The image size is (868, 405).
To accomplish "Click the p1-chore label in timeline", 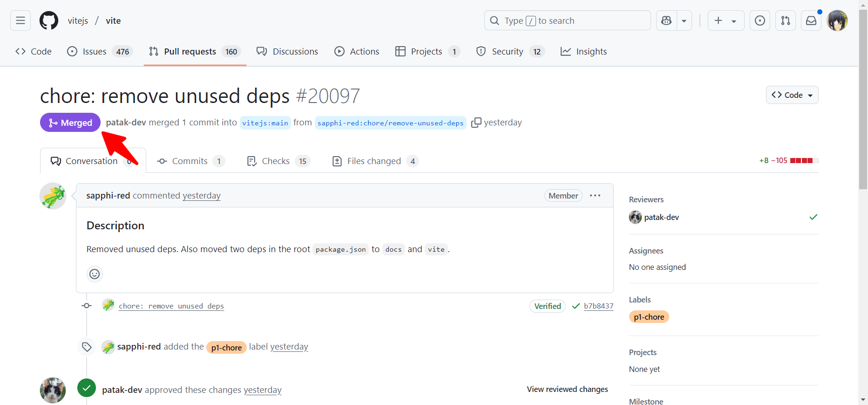I will [x=226, y=347].
